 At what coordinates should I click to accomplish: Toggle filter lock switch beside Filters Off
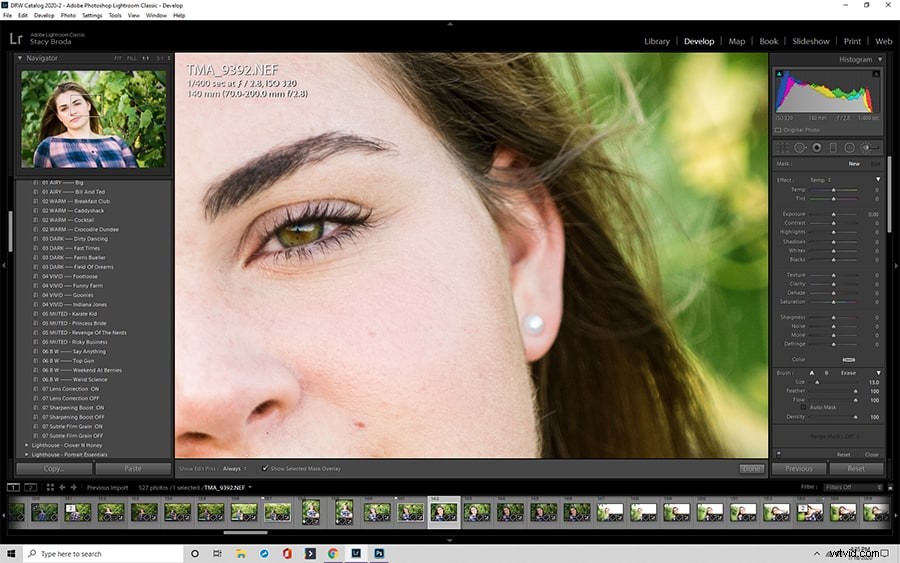890,487
